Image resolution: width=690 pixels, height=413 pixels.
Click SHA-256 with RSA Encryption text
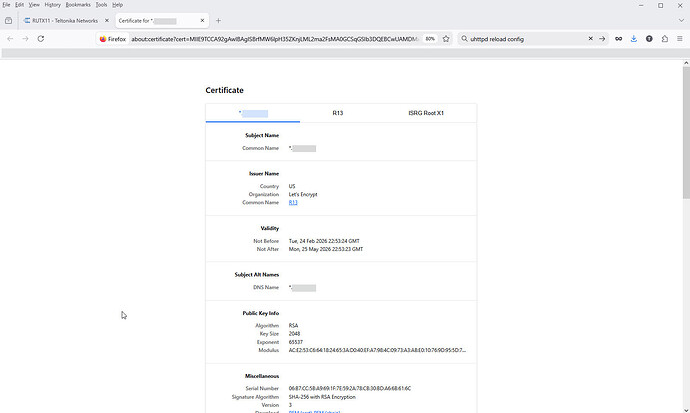(x=322, y=397)
